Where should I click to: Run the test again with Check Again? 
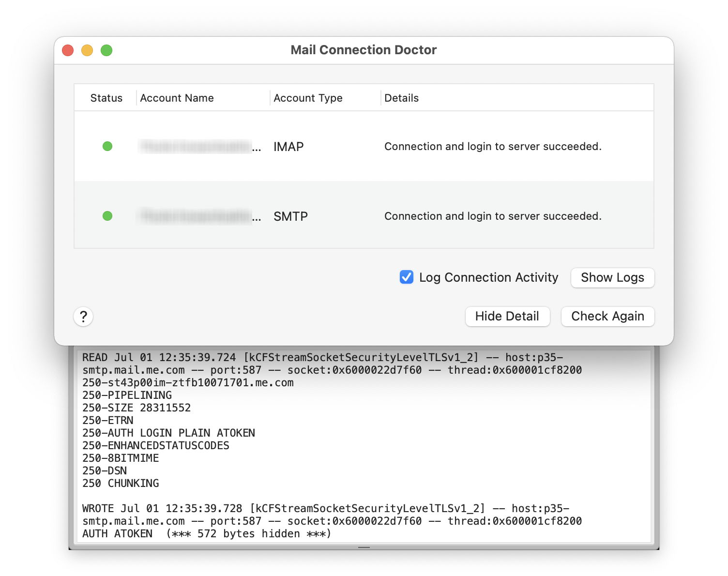(x=607, y=317)
